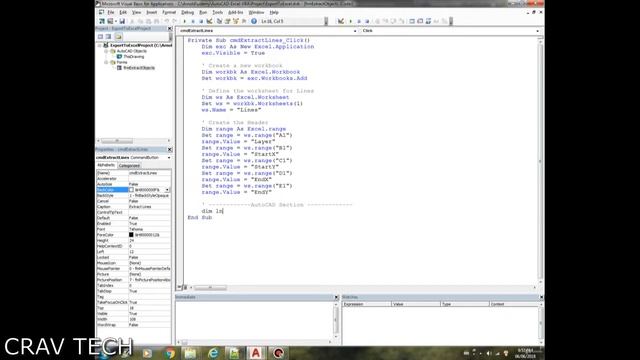This screenshot has width=640, height=360.
Task: Click the Expression column header in Watches
Action: (366, 304)
